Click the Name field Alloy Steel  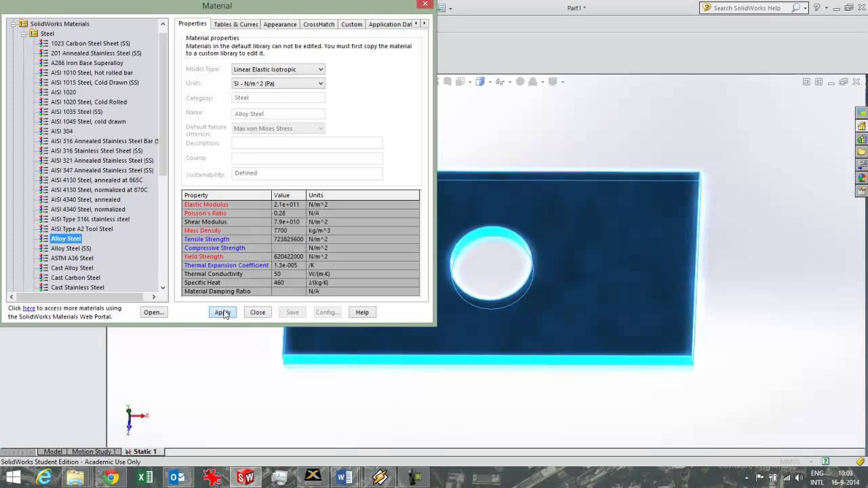278,114
